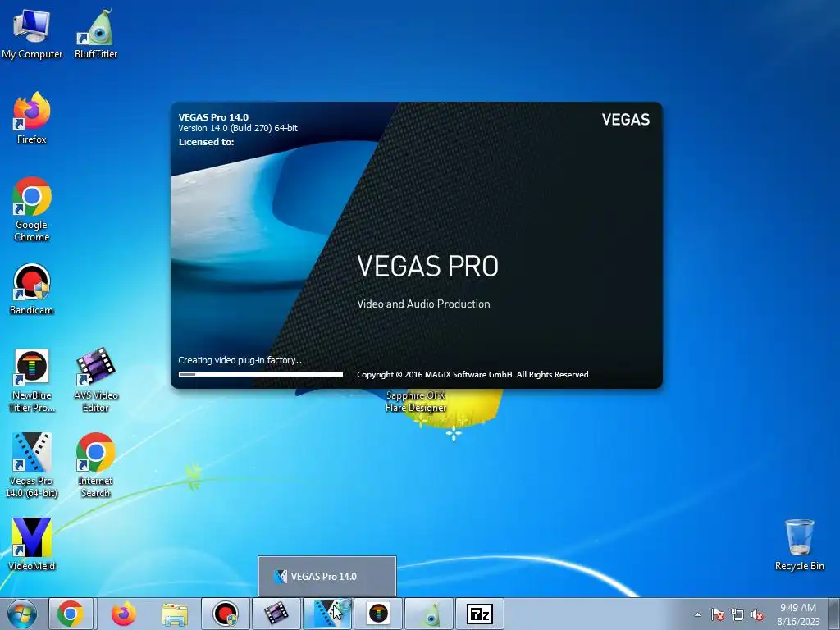Image resolution: width=840 pixels, height=630 pixels.
Task: Click the VEGAS logo on the splash
Action: (x=625, y=120)
